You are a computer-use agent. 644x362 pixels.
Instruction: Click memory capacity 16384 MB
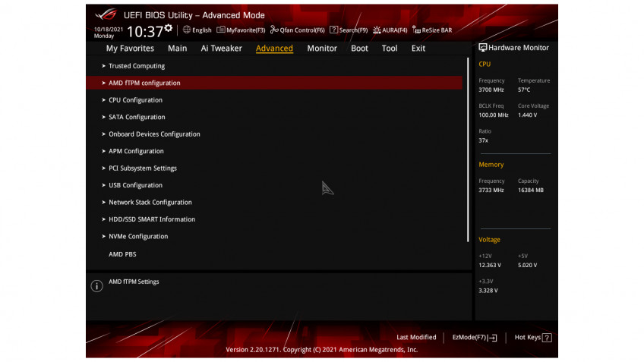(531, 190)
